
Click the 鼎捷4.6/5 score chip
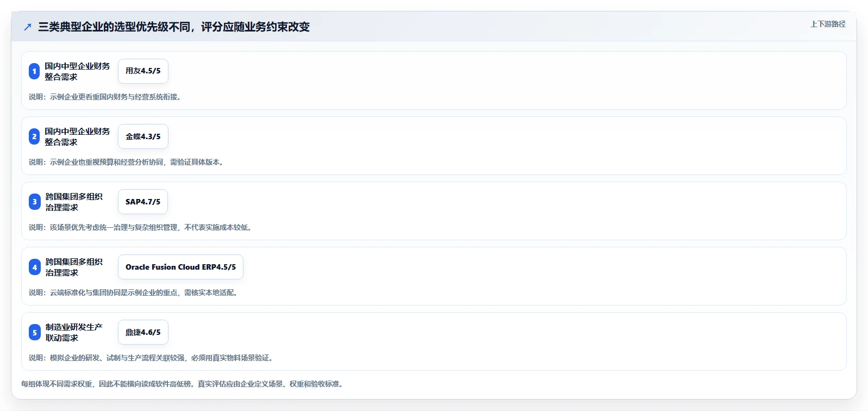(143, 332)
